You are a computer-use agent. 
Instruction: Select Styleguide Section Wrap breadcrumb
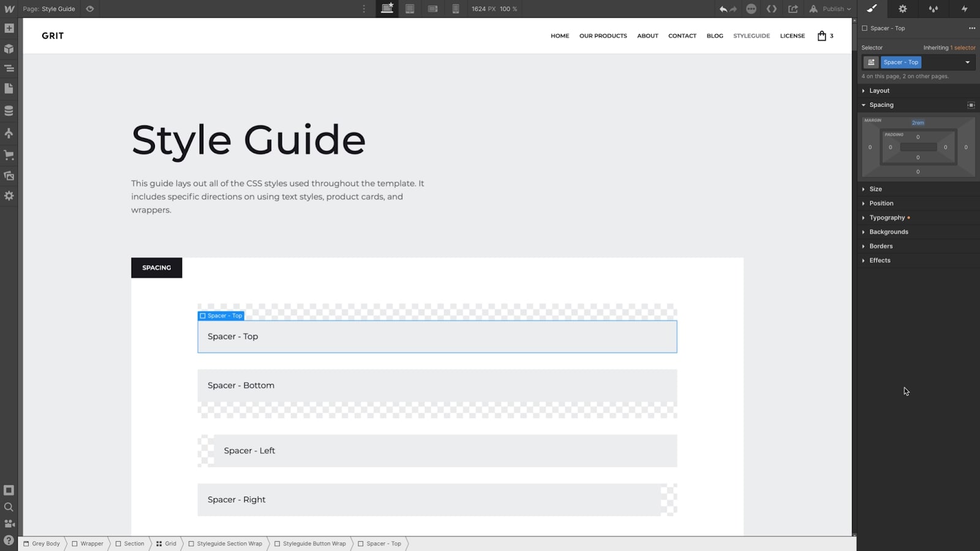point(225,544)
